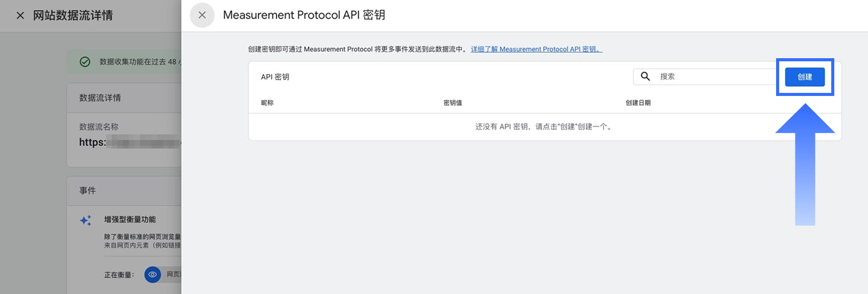
Task: Open 详细了解 Measurement Protocol API 密钥 link
Action: pos(536,49)
